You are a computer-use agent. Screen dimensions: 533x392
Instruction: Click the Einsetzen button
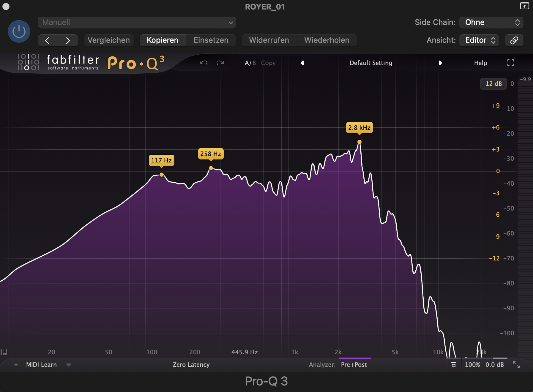pos(211,40)
